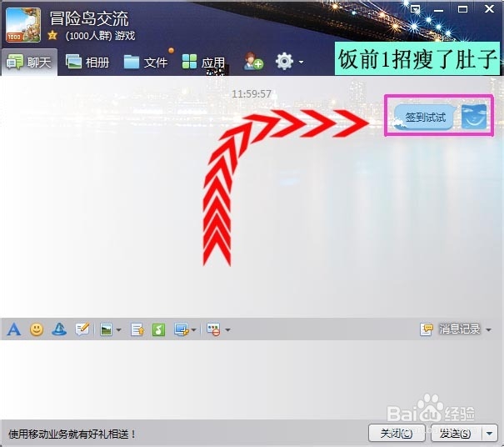This screenshot has height=447, width=504.
Task: Open the 使用移动业务就有好礼相送 promo link
Action: 72,434
